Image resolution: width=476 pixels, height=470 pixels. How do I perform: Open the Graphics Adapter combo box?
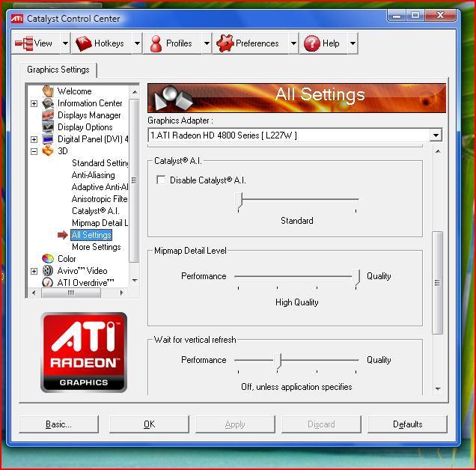[x=295, y=135]
